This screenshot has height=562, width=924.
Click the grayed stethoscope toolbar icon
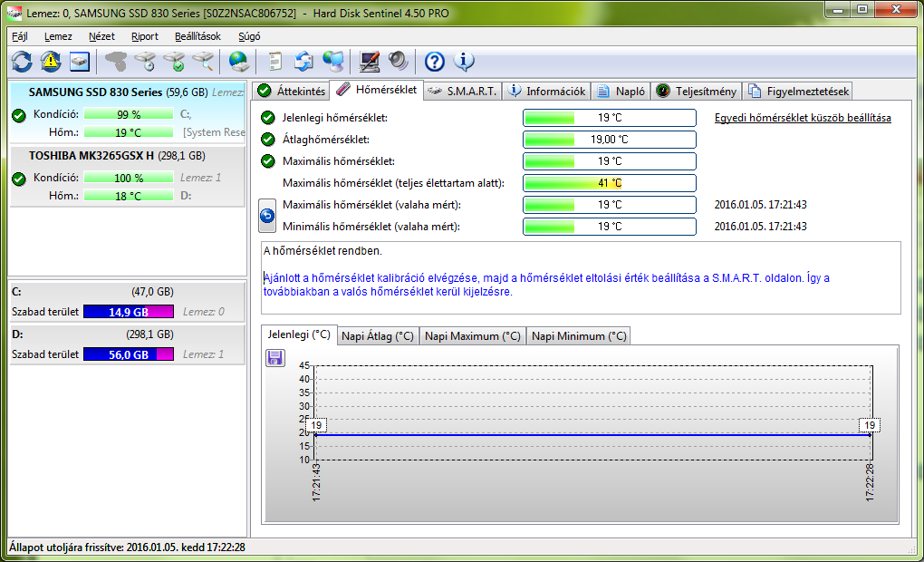point(116,62)
